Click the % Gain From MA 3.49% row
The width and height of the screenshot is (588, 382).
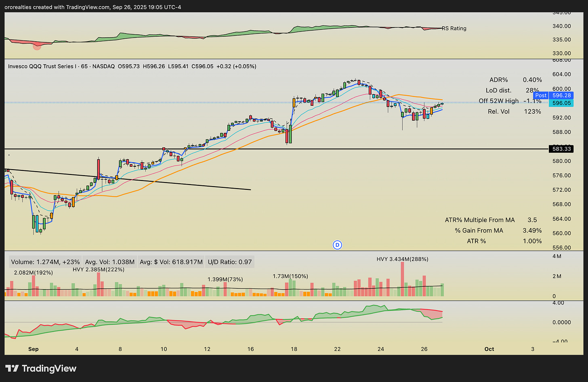498,231
